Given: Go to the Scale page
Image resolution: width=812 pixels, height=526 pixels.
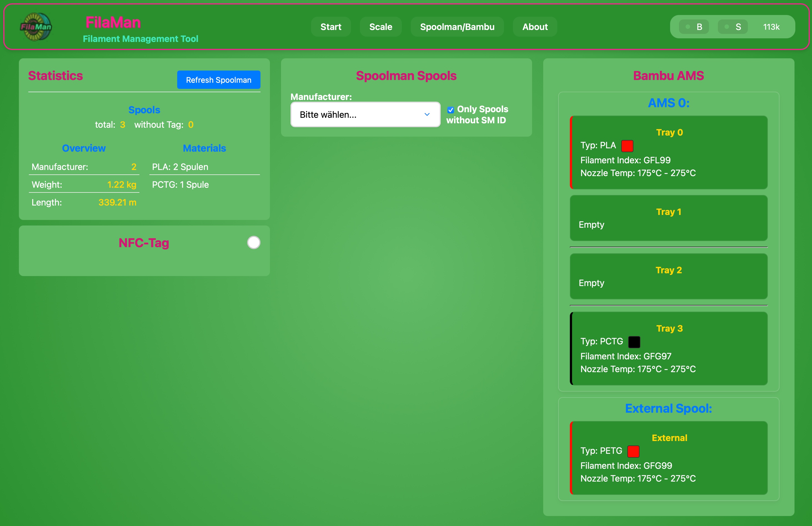Looking at the screenshot, I should click(x=380, y=27).
